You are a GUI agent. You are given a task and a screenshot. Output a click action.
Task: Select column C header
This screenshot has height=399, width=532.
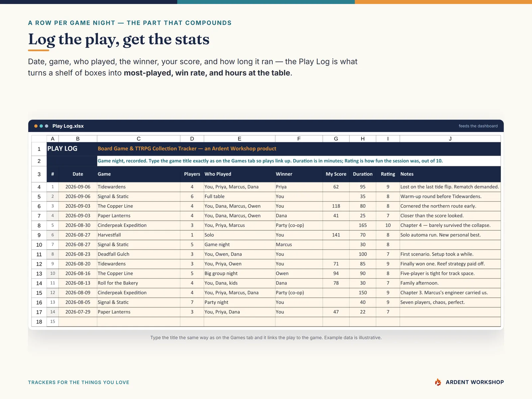(x=139, y=139)
